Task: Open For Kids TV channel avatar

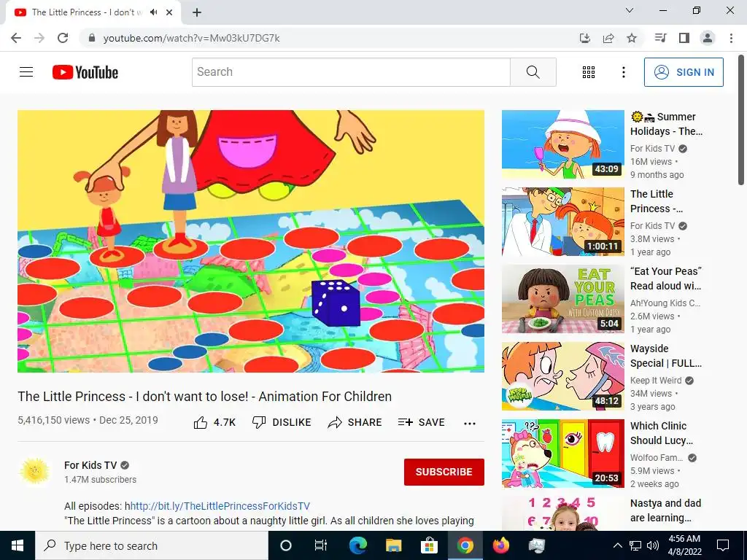Action: tap(34, 471)
